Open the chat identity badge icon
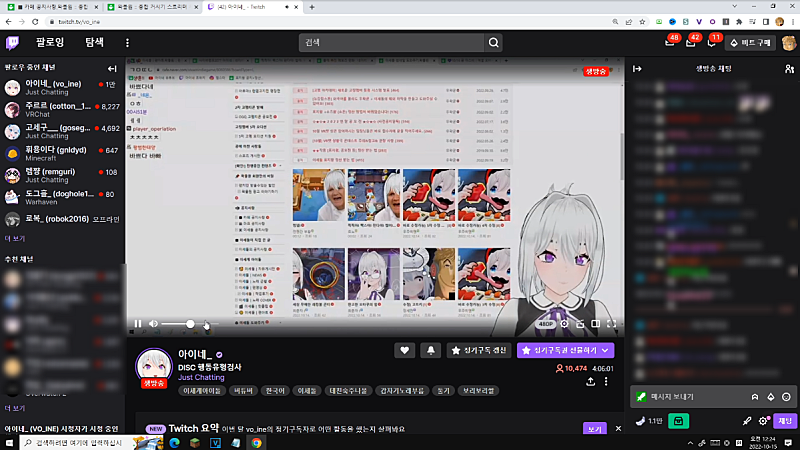 point(641,396)
